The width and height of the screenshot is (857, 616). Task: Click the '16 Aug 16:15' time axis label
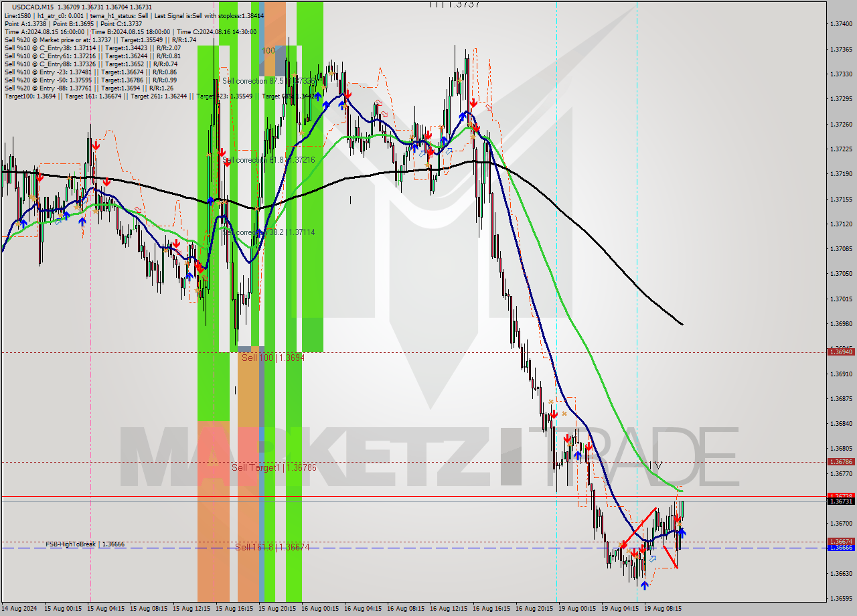pyautogui.click(x=491, y=609)
